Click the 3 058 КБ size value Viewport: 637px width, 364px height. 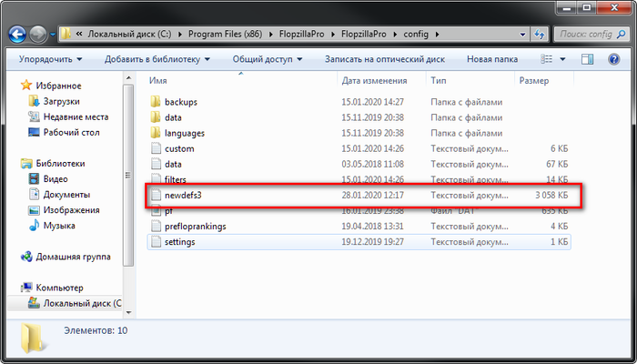(551, 196)
